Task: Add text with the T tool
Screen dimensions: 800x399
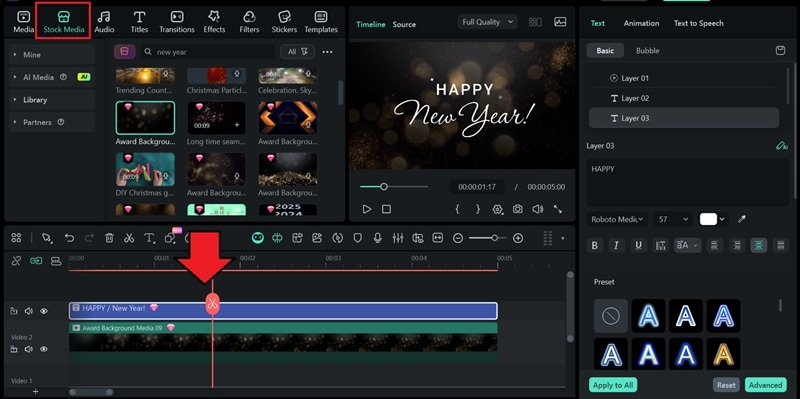Action: (149, 238)
